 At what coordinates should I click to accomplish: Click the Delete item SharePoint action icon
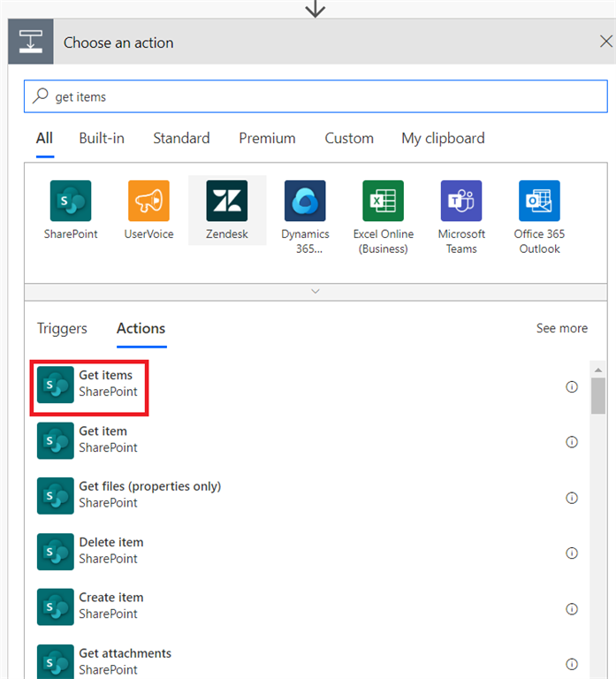click(x=56, y=552)
